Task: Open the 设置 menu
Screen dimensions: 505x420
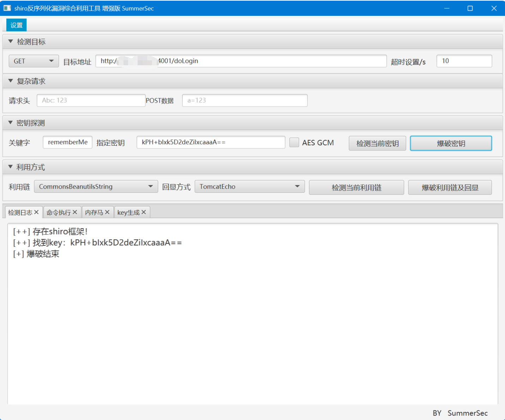Action: coord(17,25)
